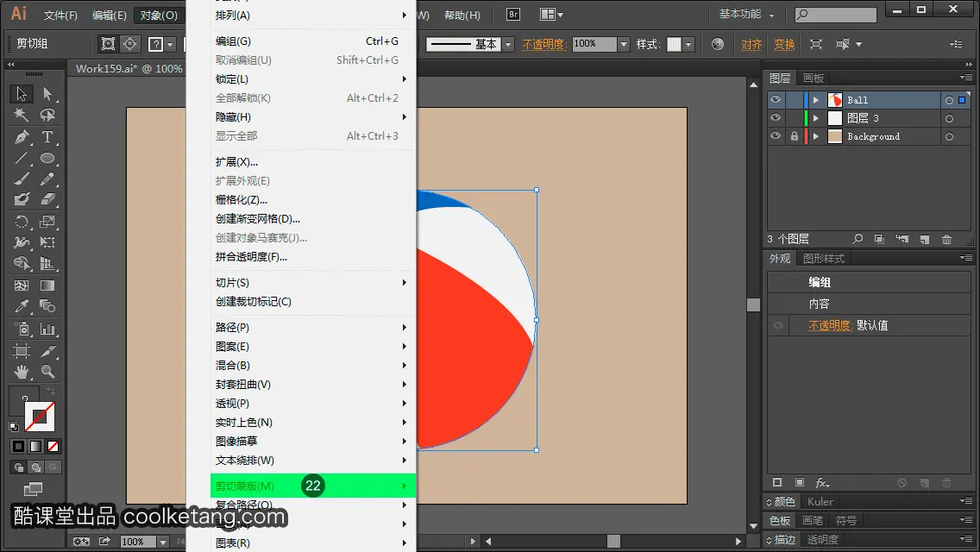Toggle visibility of 图层 3 layer

776,117
